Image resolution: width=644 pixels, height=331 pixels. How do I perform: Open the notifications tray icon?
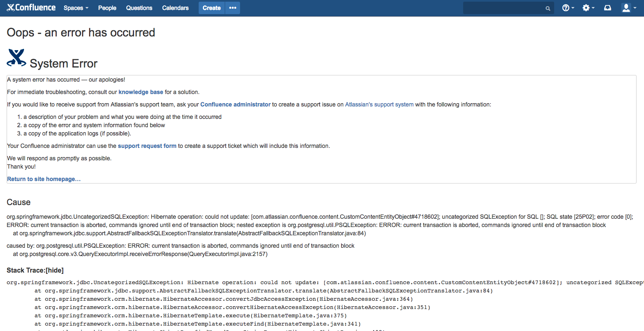[x=608, y=8]
